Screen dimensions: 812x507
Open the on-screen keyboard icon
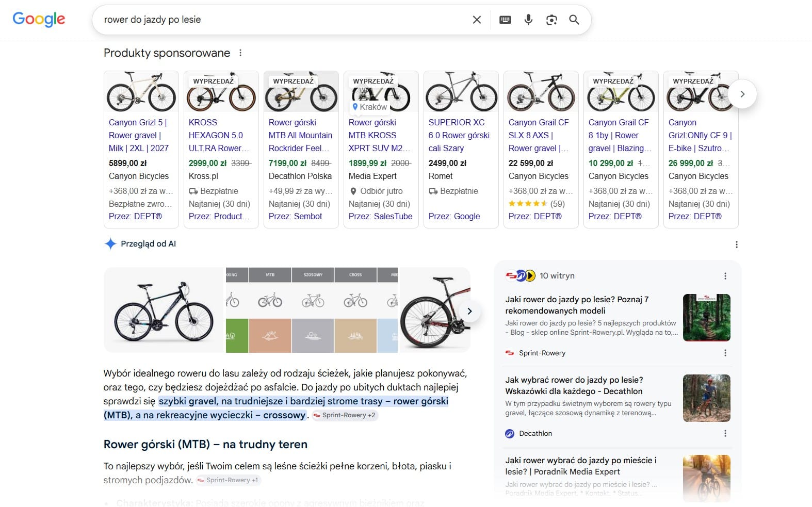pos(505,20)
